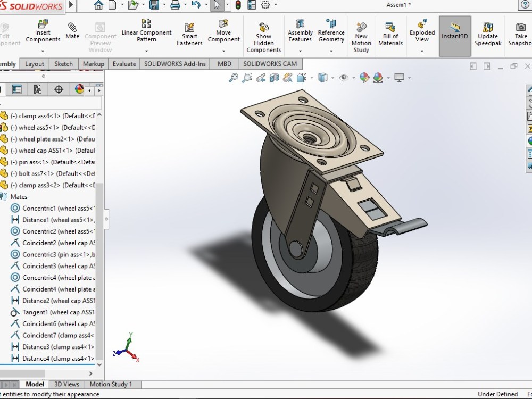
Task: Open the Evaluate tab
Action: point(124,63)
